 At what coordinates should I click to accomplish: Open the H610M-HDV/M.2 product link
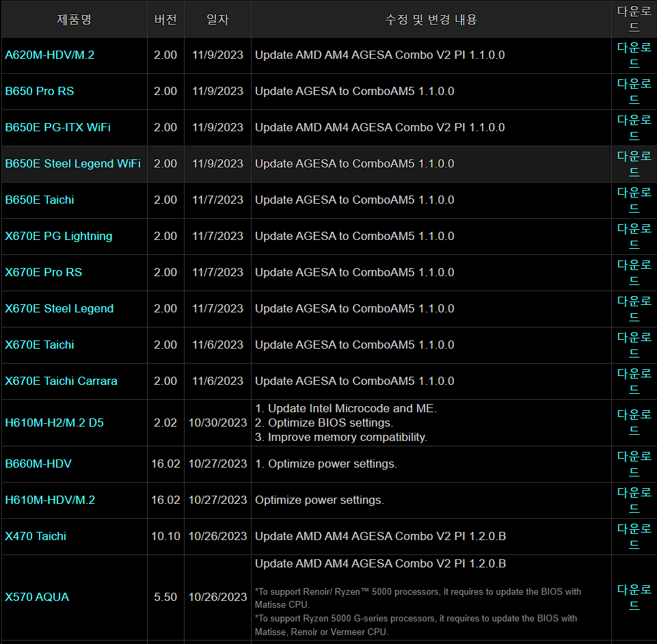tap(50, 500)
